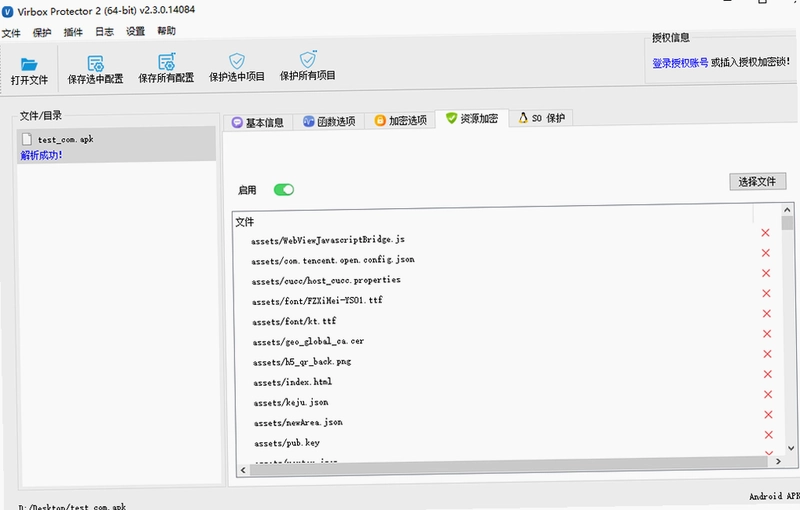The width and height of the screenshot is (800, 510).
Task: Select the assets/font/kt.ttf row
Action: pyautogui.click(x=294, y=321)
